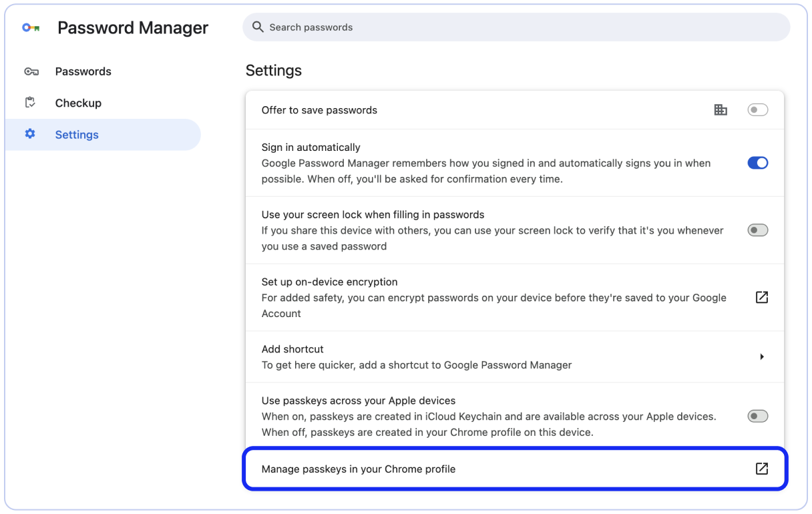Open on-device encryption external link icon
Viewport: 812px width, 514px height.
pos(761,298)
